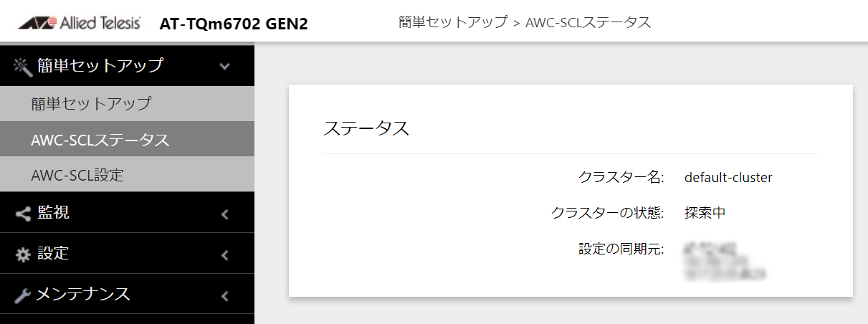Expand the 監視 section arrow
The image size is (868, 324).
[224, 213]
